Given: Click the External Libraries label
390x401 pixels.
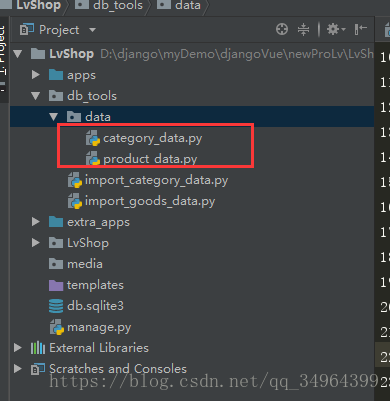Looking at the screenshot, I should pyautogui.click(x=99, y=348).
